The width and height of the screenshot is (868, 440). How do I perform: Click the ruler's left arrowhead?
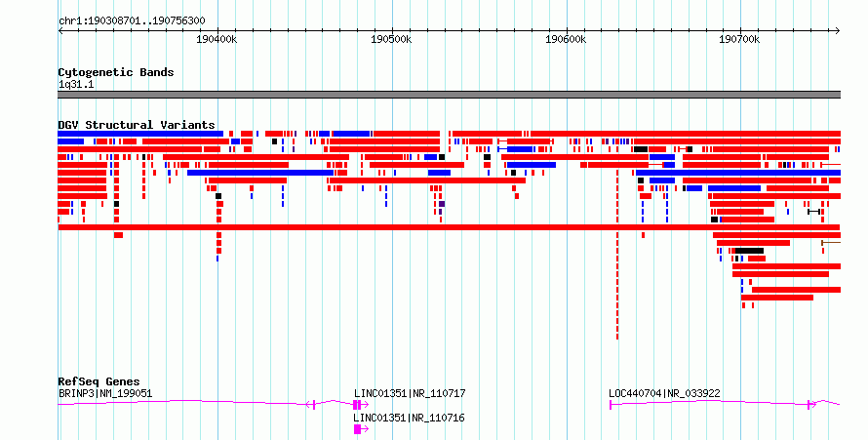pos(60,31)
